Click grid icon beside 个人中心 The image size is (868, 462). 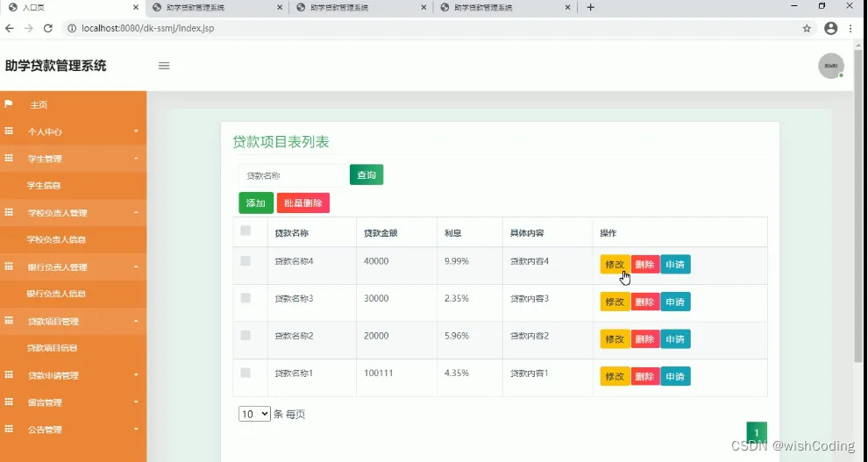9,131
